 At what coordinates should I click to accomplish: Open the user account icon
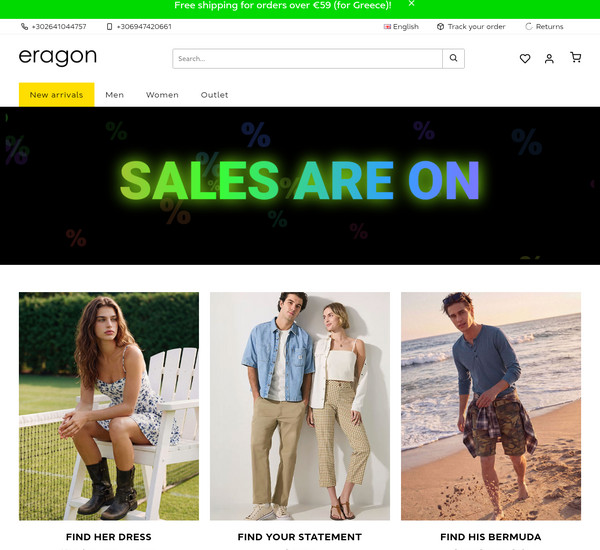pos(549,58)
